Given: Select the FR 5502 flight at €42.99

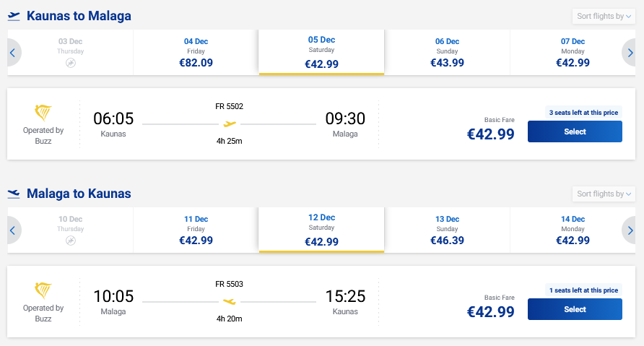Looking at the screenshot, I should coord(575,131).
